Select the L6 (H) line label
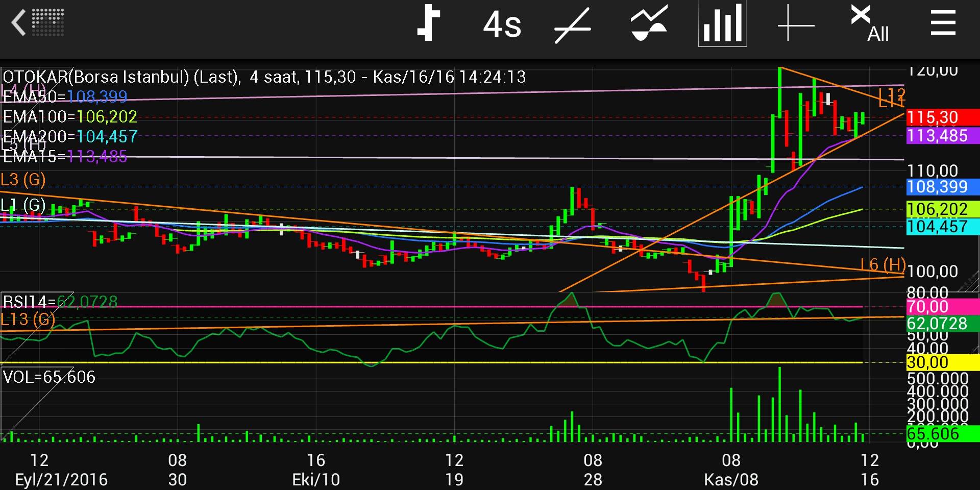This screenshot has width=980, height=490. [x=883, y=264]
